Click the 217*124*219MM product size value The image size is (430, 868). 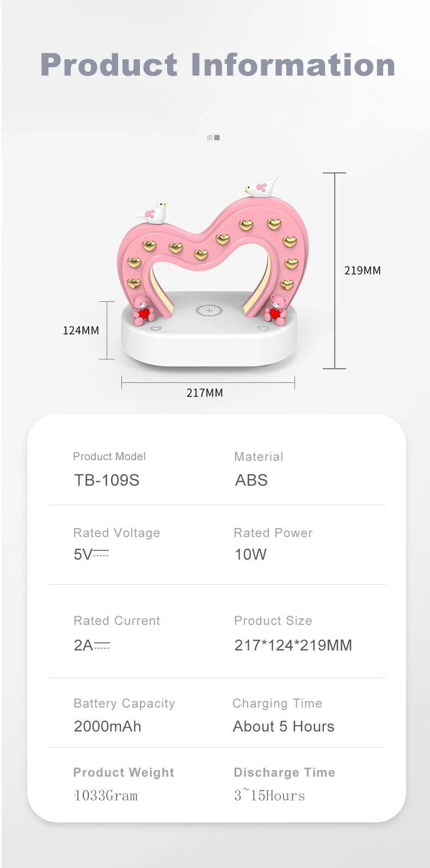pos(293,645)
